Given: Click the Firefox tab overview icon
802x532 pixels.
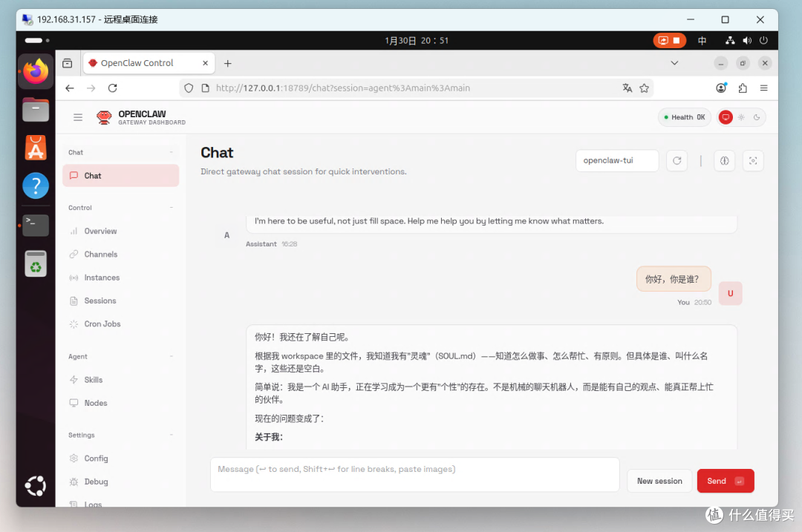Looking at the screenshot, I should tap(67, 63).
